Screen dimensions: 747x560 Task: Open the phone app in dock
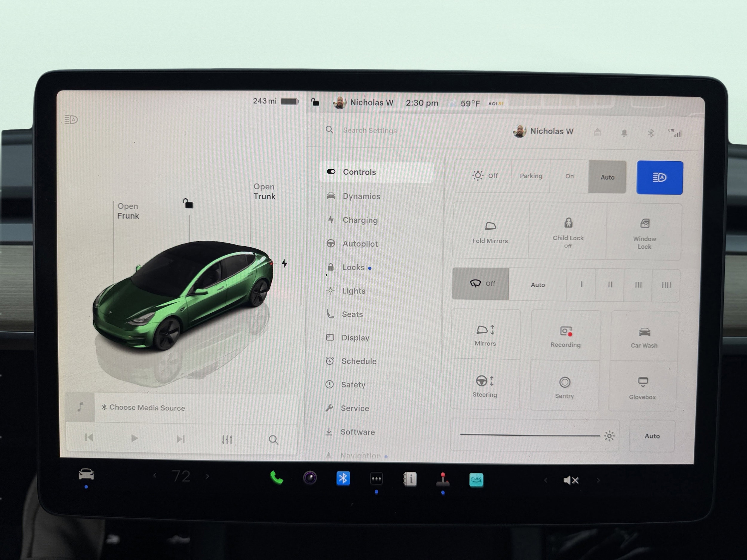276,478
